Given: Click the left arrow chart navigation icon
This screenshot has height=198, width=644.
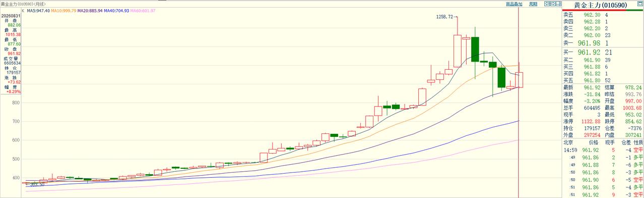Looking at the screenshot, I should click(x=547, y=4).
